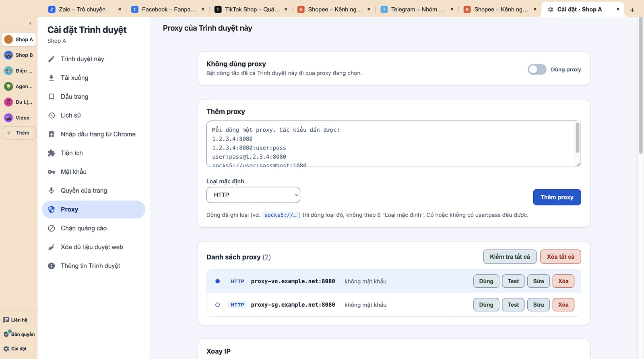
Task: Click the Thêm add profile button
Action: 19,133
